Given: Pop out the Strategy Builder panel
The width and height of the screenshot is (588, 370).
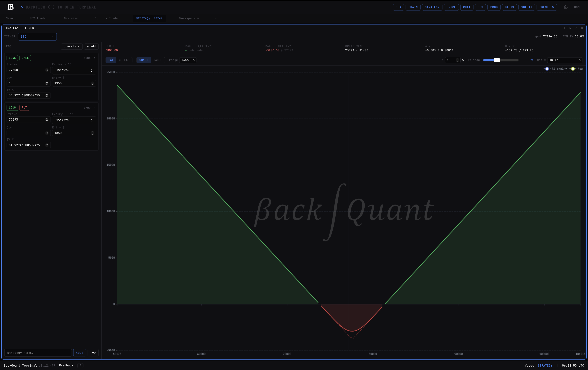Looking at the screenshot, I should pos(576,28).
